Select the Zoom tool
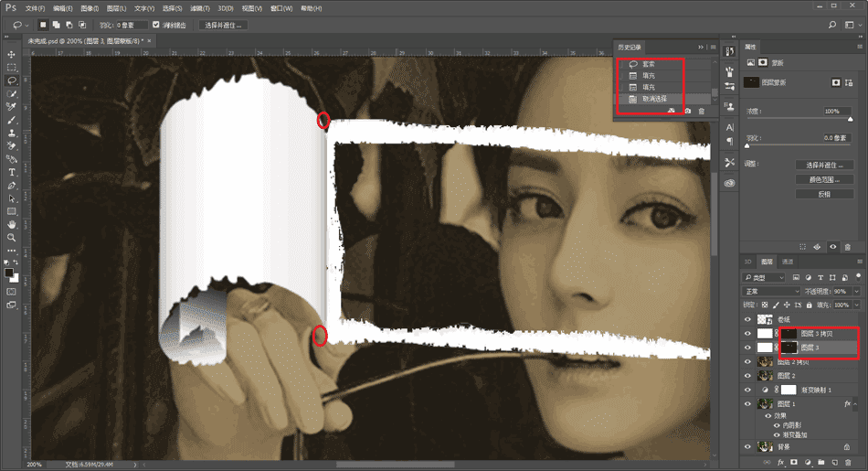 (x=11, y=238)
